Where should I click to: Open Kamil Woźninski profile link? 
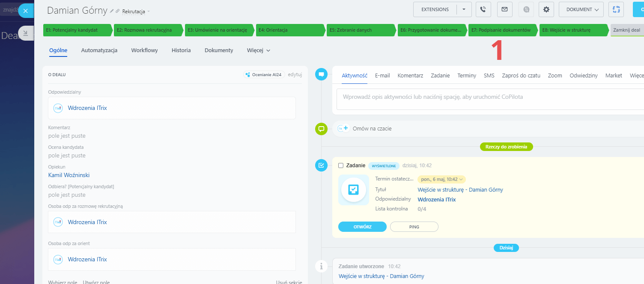coord(69,175)
